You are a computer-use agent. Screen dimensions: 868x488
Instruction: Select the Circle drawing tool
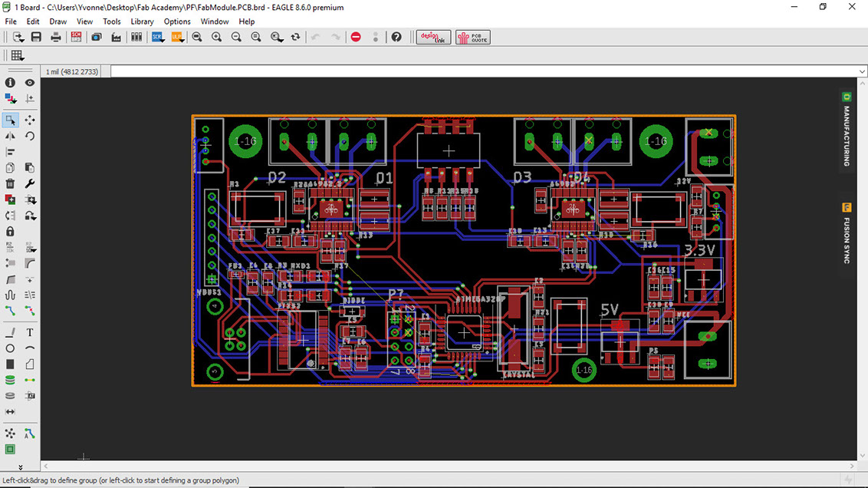click(10, 348)
